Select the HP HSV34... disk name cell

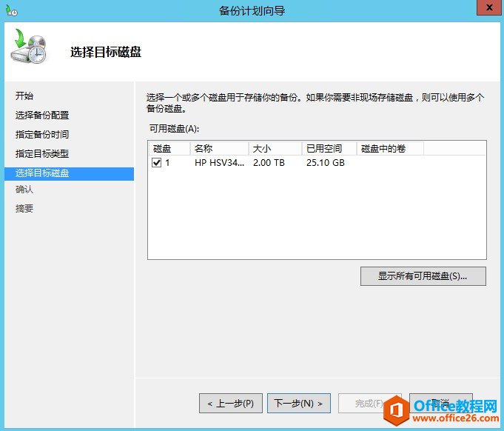220,163
